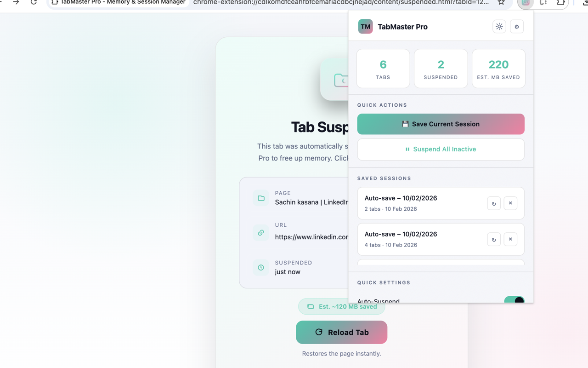The image size is (588, 368).
Task: Suspend All Inactive tabs
Action: point(441,149)
